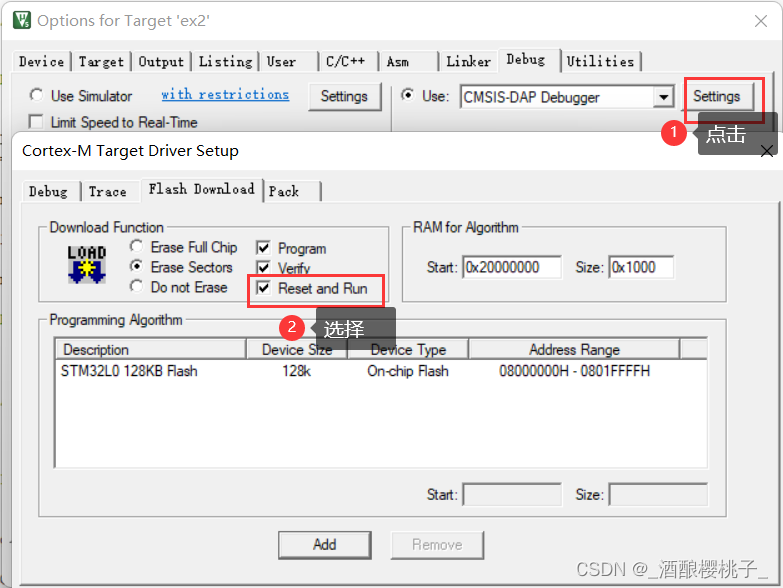Image resolution: width=783 pixels, height=588 pixels.
Task: Click the simulator Settings button
Action: tap(344, 96)
